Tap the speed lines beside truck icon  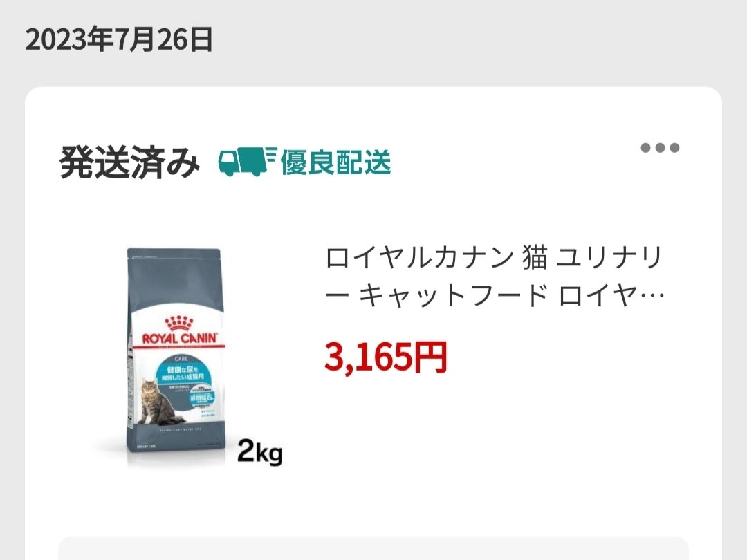272,155
